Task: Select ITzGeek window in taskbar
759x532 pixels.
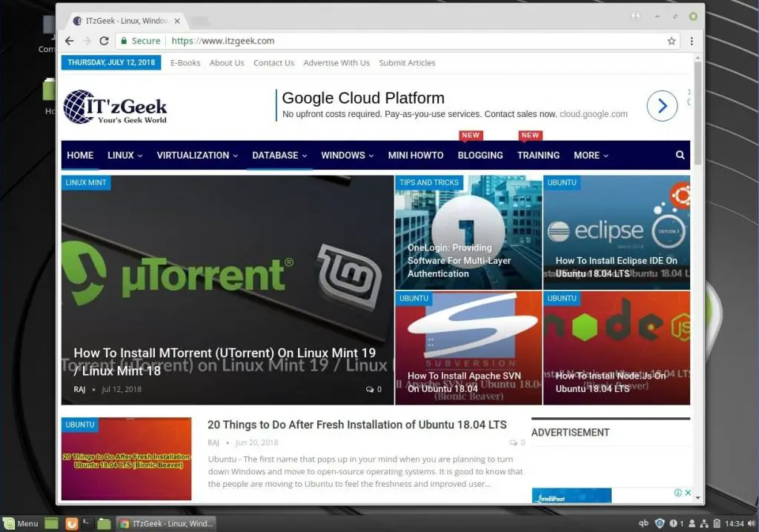Action: (x=166, y=523)
